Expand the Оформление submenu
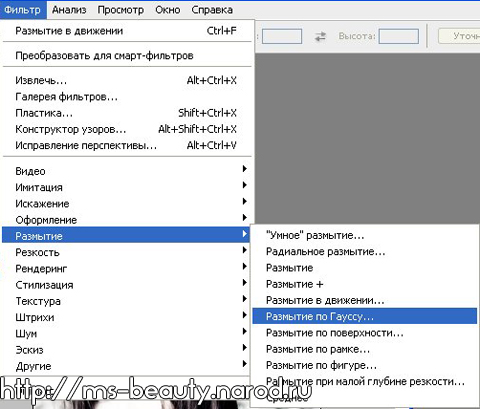The width and height of the screenshot is (480, 409). (x=127, y=220)
